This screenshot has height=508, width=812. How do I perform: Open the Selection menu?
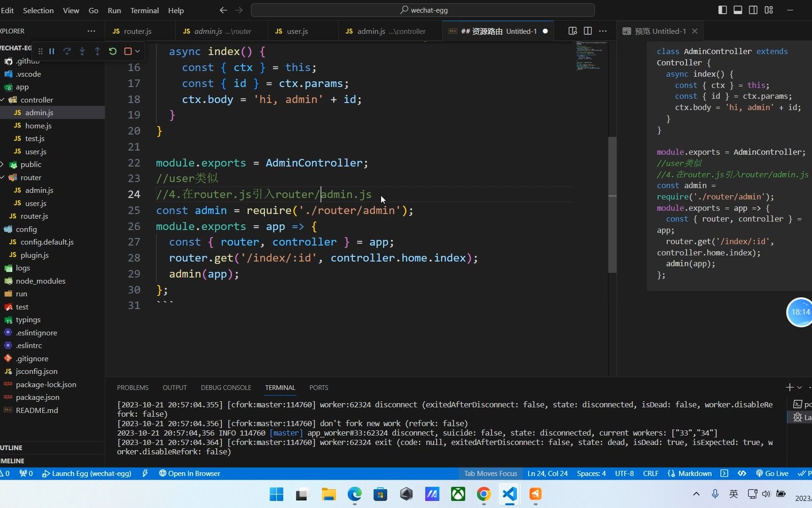[38, 10]
